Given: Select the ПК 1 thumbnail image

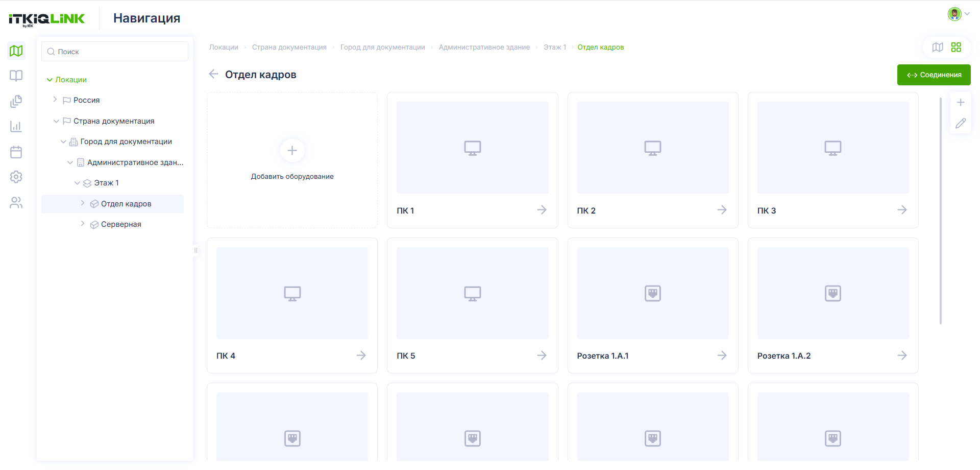Looking at the screenshot, I should coord(473,148).
